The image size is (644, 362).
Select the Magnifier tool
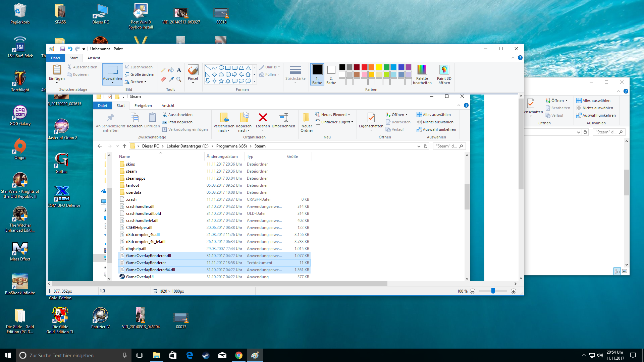(179, 80)
